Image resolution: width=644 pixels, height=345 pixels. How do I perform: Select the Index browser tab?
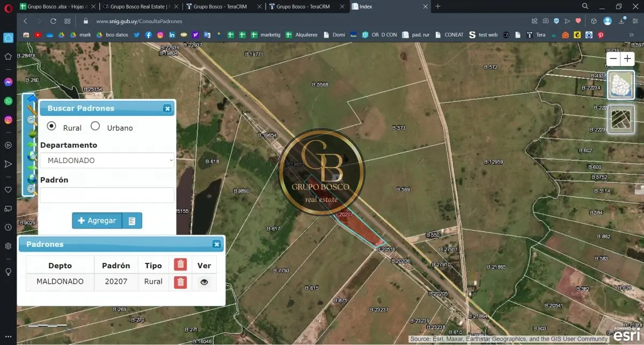point(390,6)
